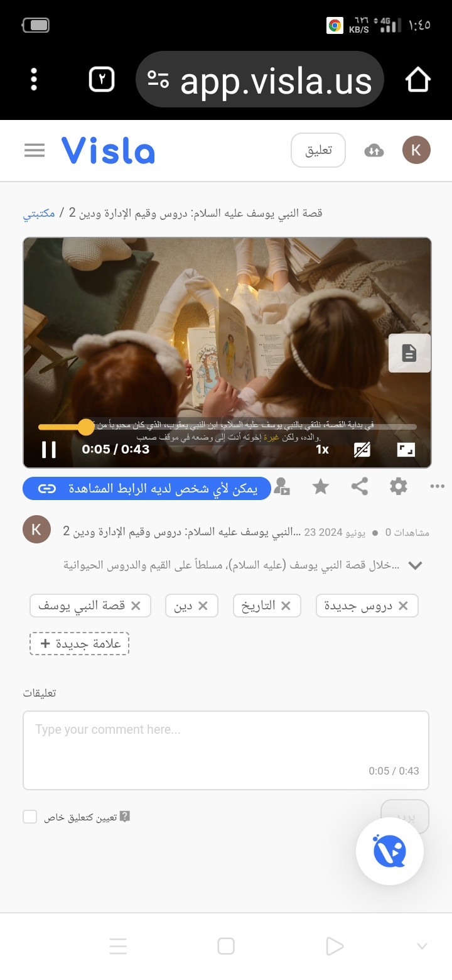Add a new tag with علامة جديدة
452x980 pixels.
[x=79, y=644]
